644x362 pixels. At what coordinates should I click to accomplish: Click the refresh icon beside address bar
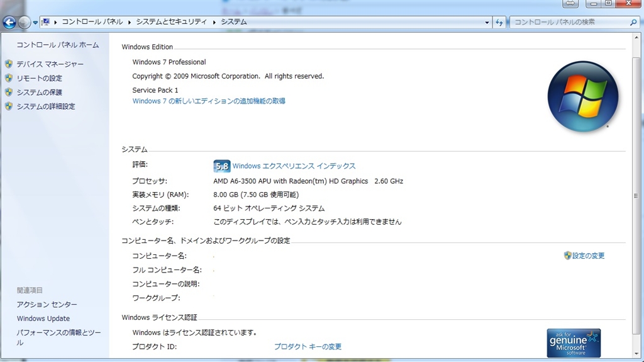[x=499, y=22]
